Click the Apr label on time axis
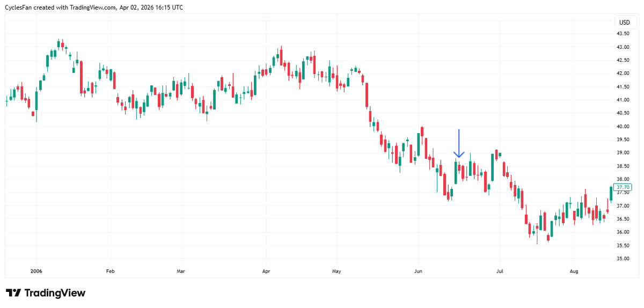 (x=266, y=272)
